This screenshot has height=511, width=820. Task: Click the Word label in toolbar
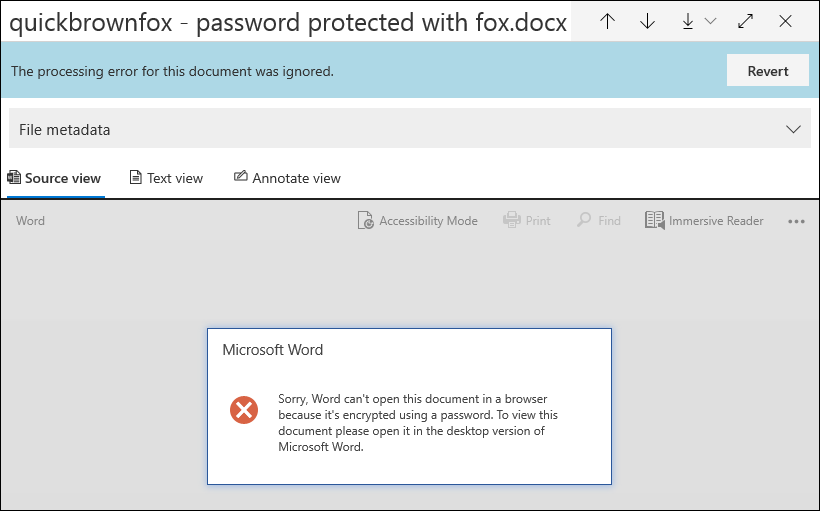pyautogui.click(x=30, y=221)
